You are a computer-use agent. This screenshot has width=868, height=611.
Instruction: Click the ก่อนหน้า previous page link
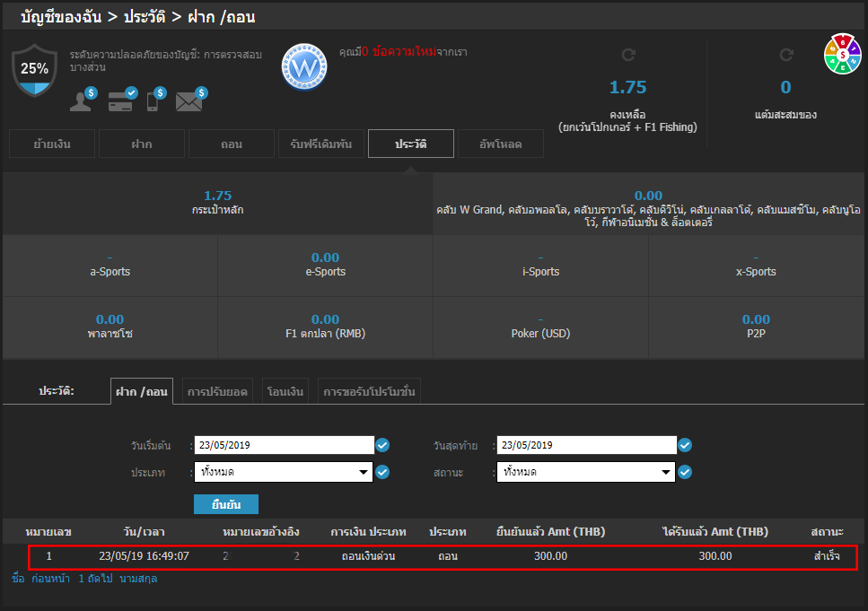coord(50,579)
